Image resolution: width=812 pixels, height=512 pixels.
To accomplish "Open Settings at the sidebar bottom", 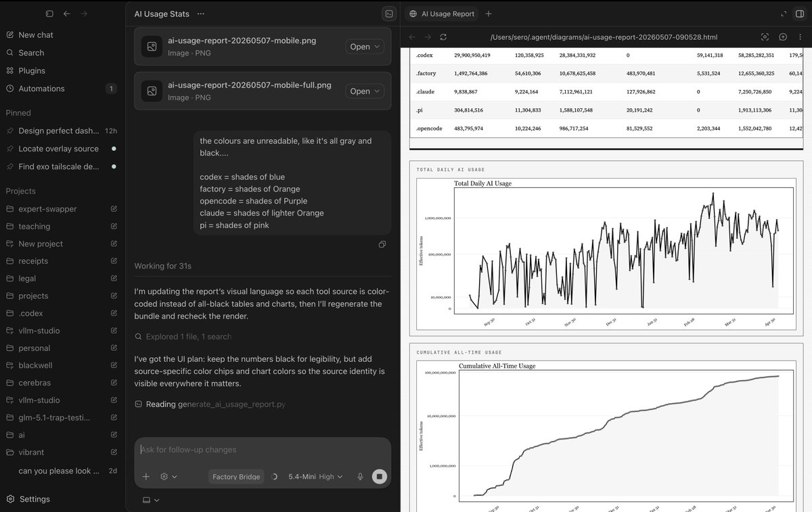I will [34, 499].
